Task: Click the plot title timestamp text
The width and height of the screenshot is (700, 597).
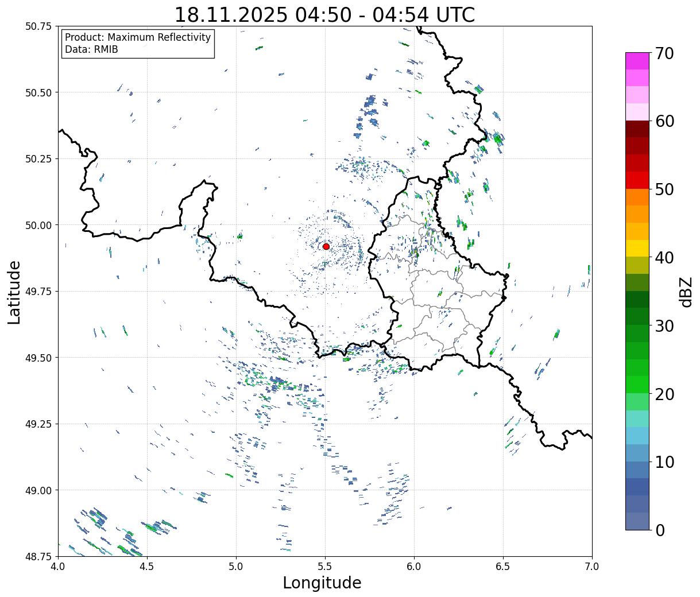Action: pos(324,14)
